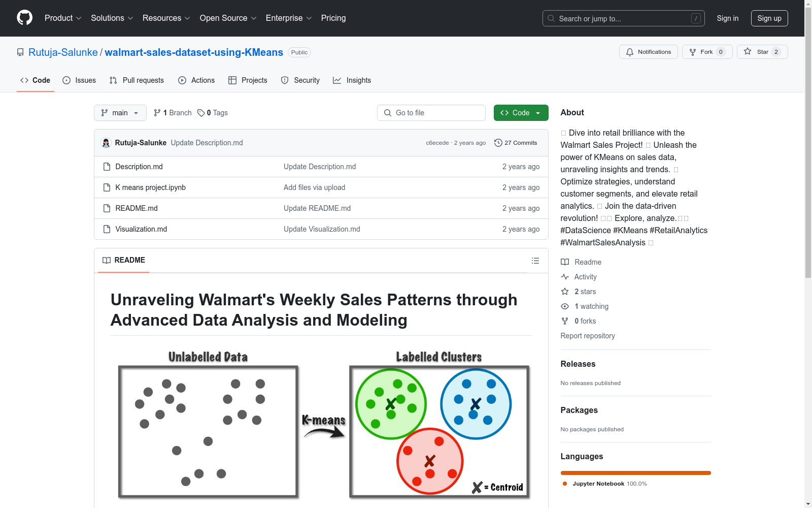Click the 0 Tags link
812x508 pixels.
coord(213,113)
